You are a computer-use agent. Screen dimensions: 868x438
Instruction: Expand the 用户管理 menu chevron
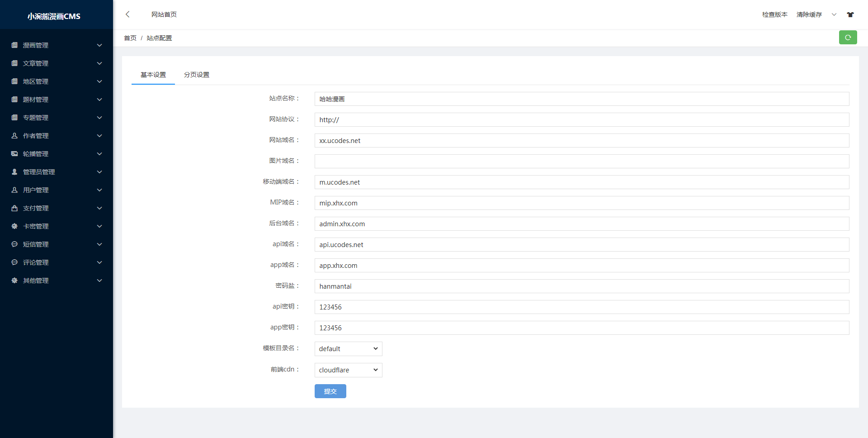tap(99, 190)
